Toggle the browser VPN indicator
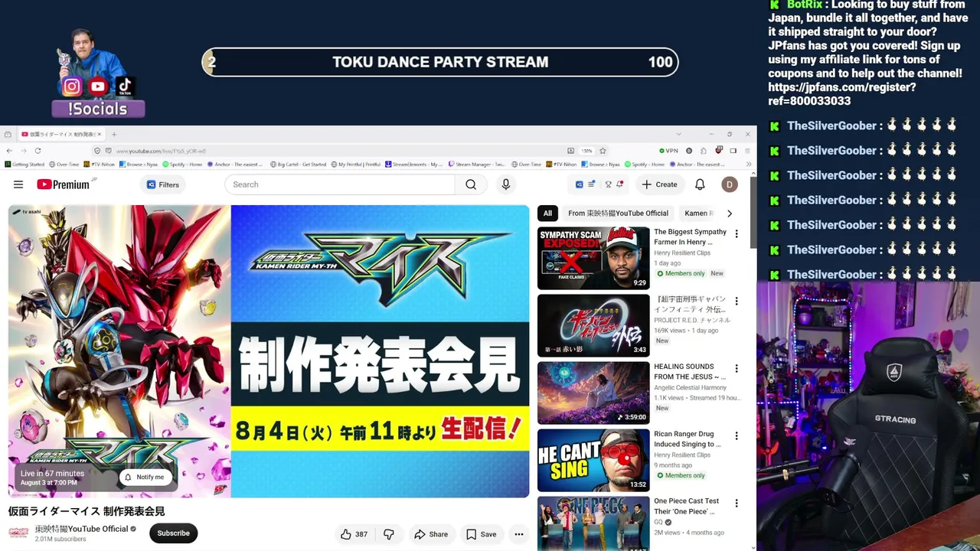 pyautogui.click(x=668, y=151)
